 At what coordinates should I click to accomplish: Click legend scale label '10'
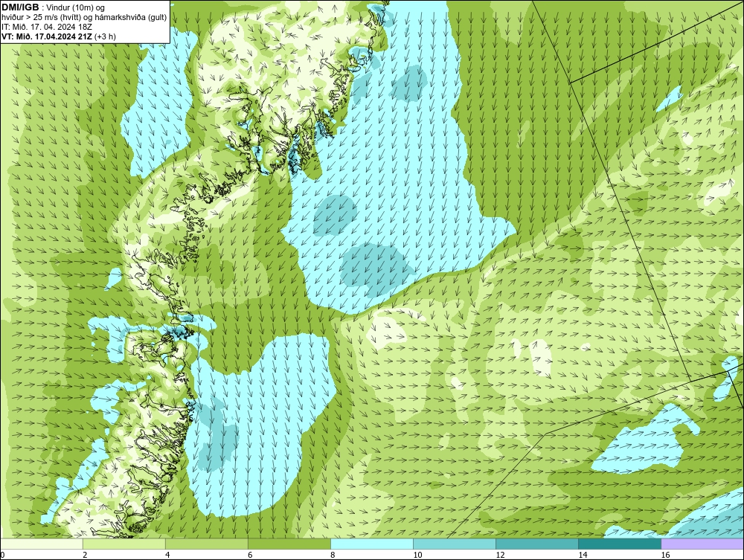[417, 555]
